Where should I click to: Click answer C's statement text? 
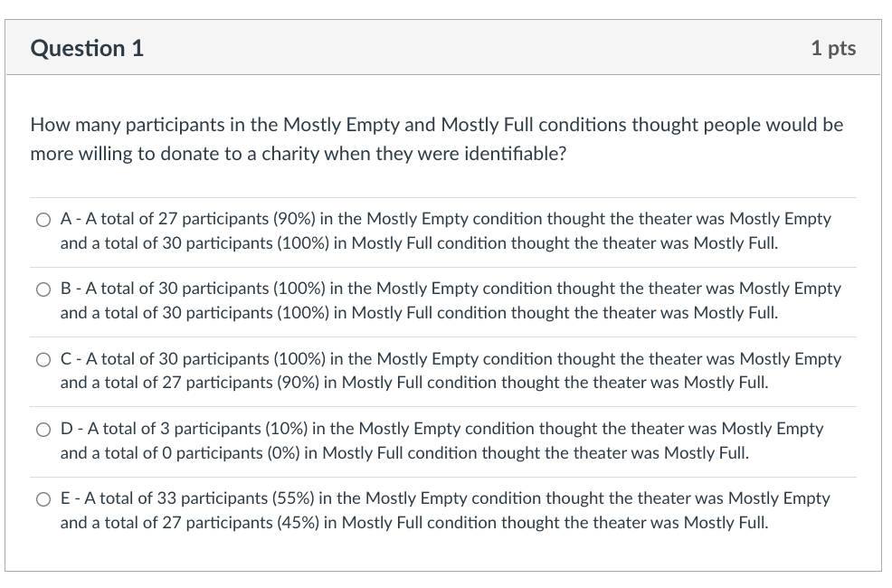[451, 370]
